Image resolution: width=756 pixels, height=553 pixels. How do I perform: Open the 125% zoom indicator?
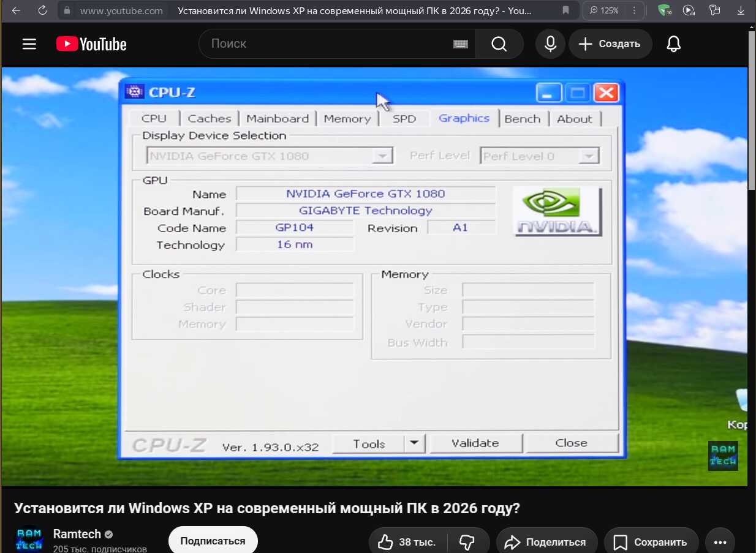pyautogui.click(x=604, y=10)
